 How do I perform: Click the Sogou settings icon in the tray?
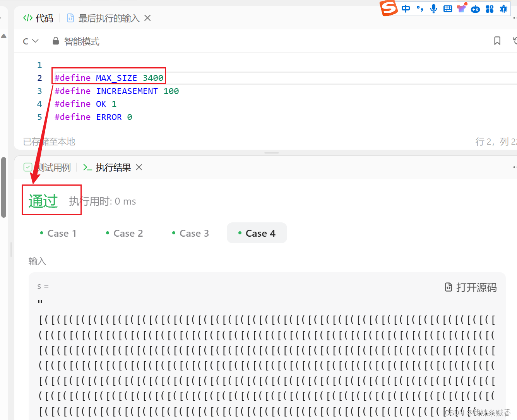pos(503,9)
